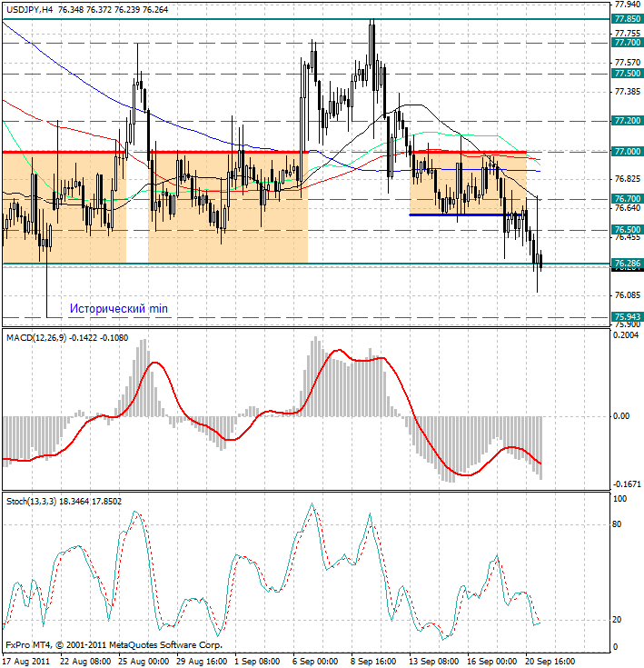This screenshot has height=668, width=644.
Task: Click the 20 Sep 16:00 time label
Action: tap(550, 662)
